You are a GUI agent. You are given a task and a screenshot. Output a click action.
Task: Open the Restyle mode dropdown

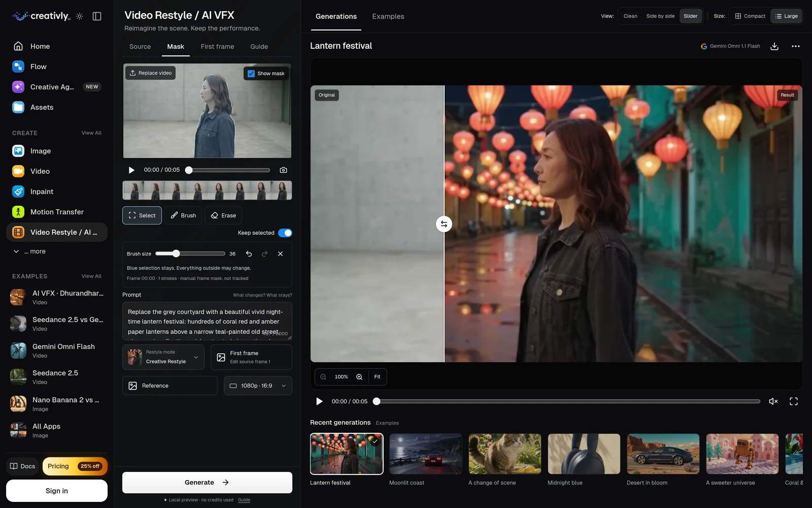pyautogui.click(x=163, y=357)
